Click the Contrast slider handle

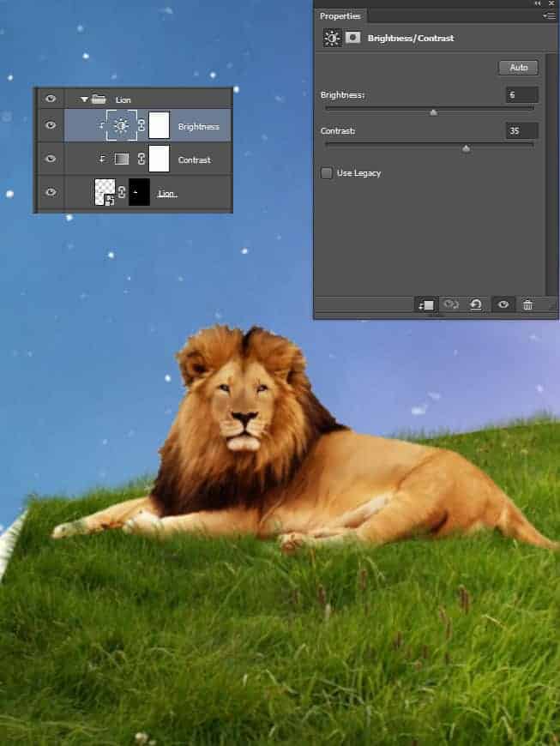click(x=467, y=148)
